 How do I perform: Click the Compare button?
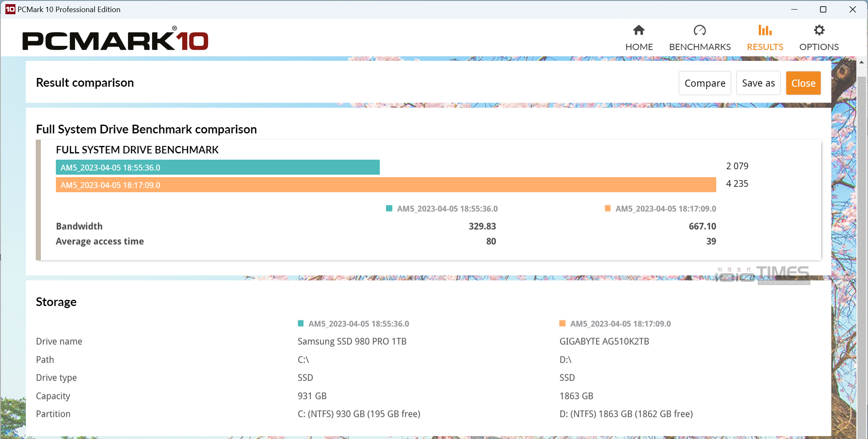[x=705, y=83]
